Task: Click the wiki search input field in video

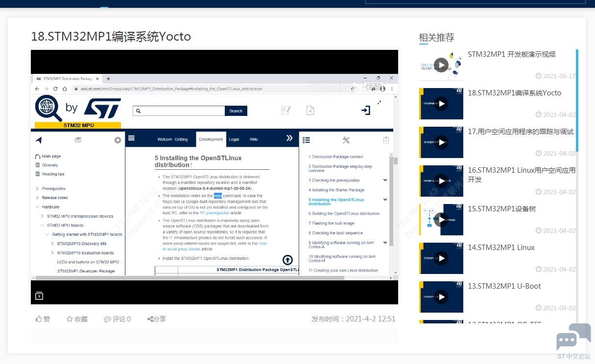Action: [179, 111]
